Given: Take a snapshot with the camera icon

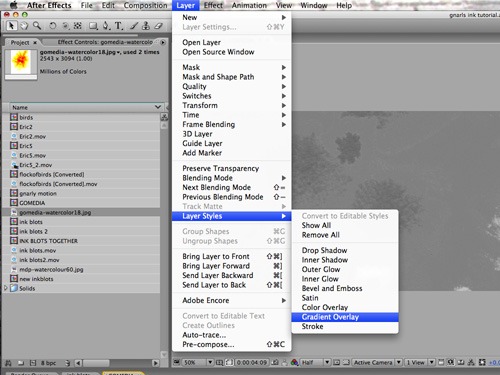Looking at the screenshot, I should [275, 362].
